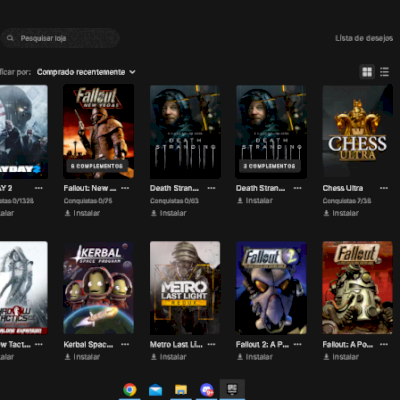Click the Kerbal Spac... title text

(x=88, y=344)
